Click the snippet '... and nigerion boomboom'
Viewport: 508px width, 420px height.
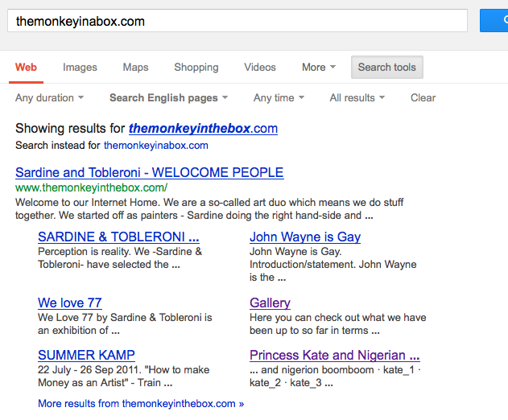point(335,377)
